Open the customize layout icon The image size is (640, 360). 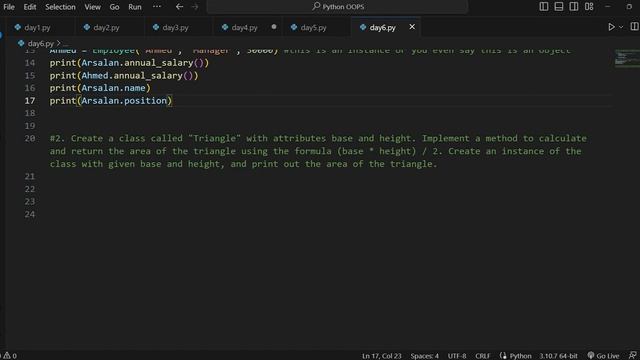(589, 7)
